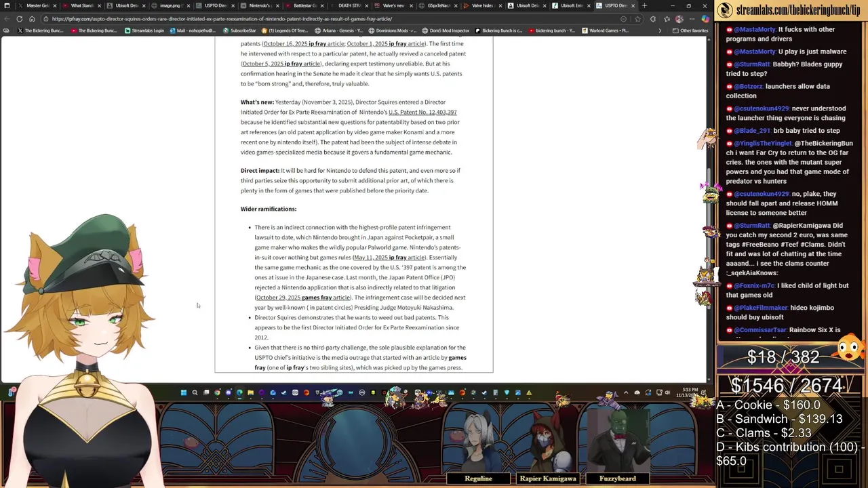The image size is (868, 488).
Task: Open the Streamlabs Login bookmark
Action: pos(144,30)
